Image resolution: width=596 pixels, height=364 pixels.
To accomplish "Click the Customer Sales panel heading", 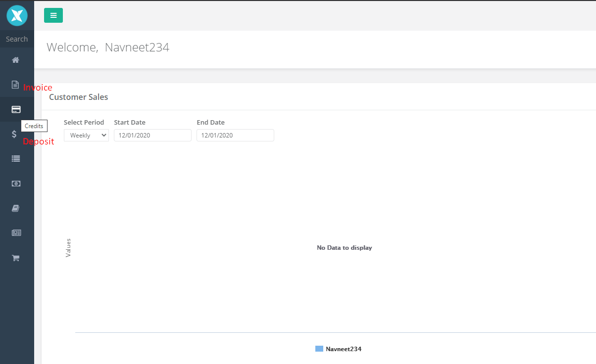I will [79, 97].
